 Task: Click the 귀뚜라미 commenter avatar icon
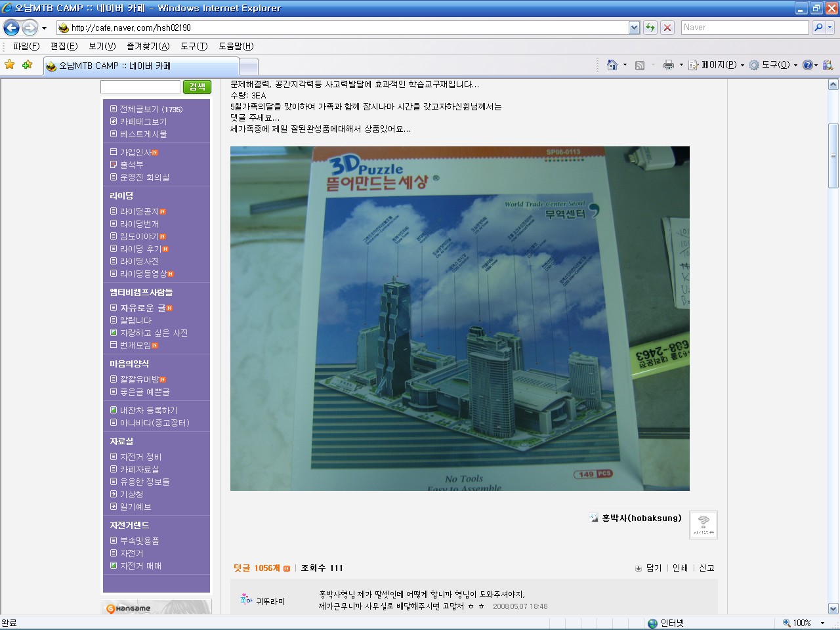pyautogui.click(x=246, y=599)
